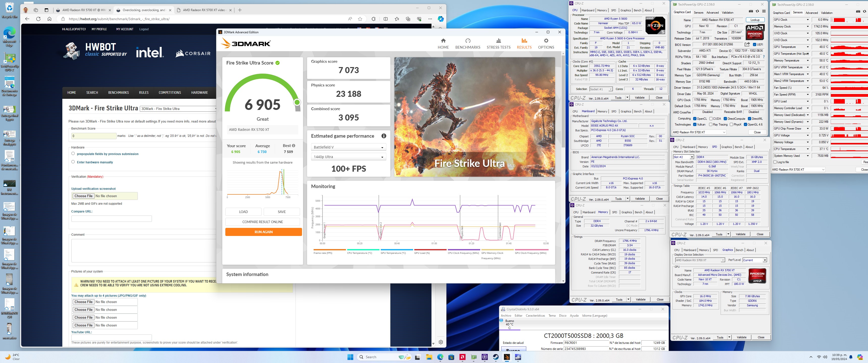Toggle Vulkan checkbox in GPU-Z
The image size is (868, 363).
[x=694, y=125]
